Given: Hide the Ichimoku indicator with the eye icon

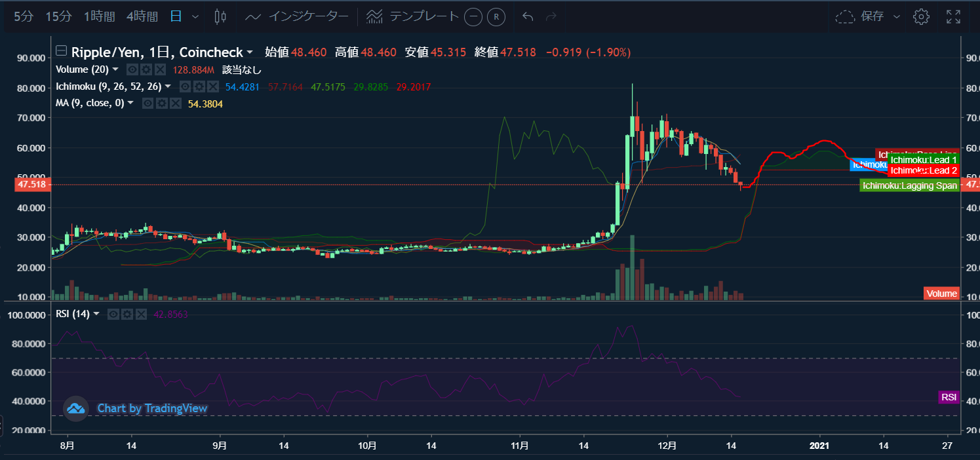Looking at the screenshot, I should click(185, 86).
